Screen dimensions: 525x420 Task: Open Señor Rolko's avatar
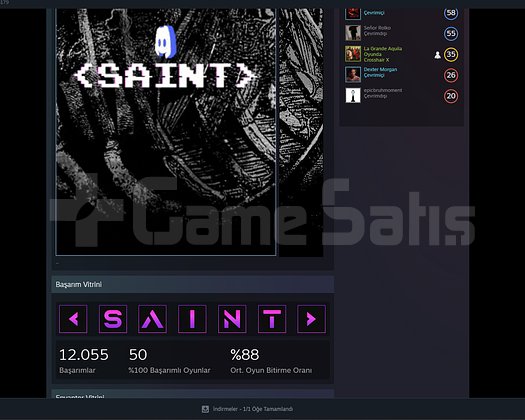pos(353,33)
